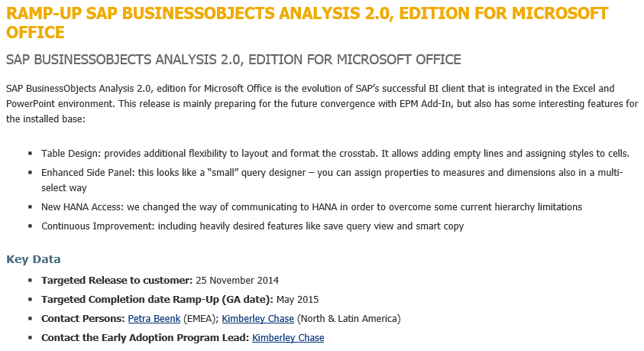Click Kimberley Chase link beside North & Latin America
Image resolution: width=644 pixels, height=351 pixels.
257,318
